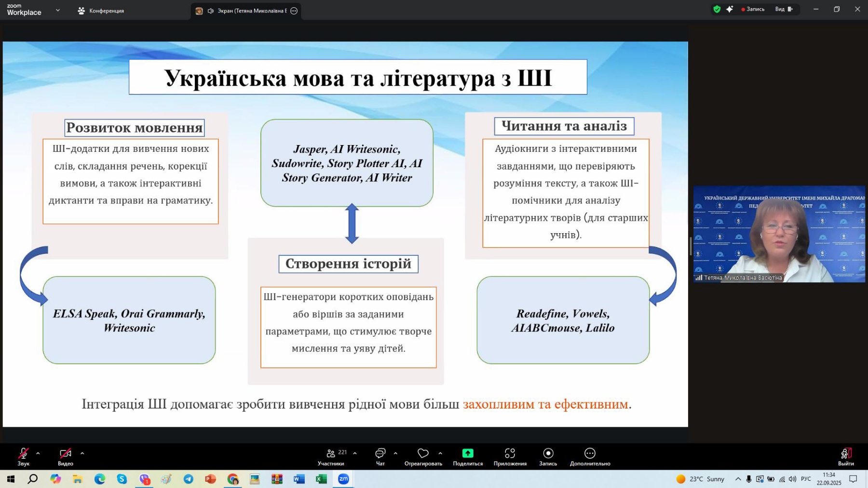The image size is (868, 488).
Task: Open Google Chrome from the taskbar
Action: (233, 479)
